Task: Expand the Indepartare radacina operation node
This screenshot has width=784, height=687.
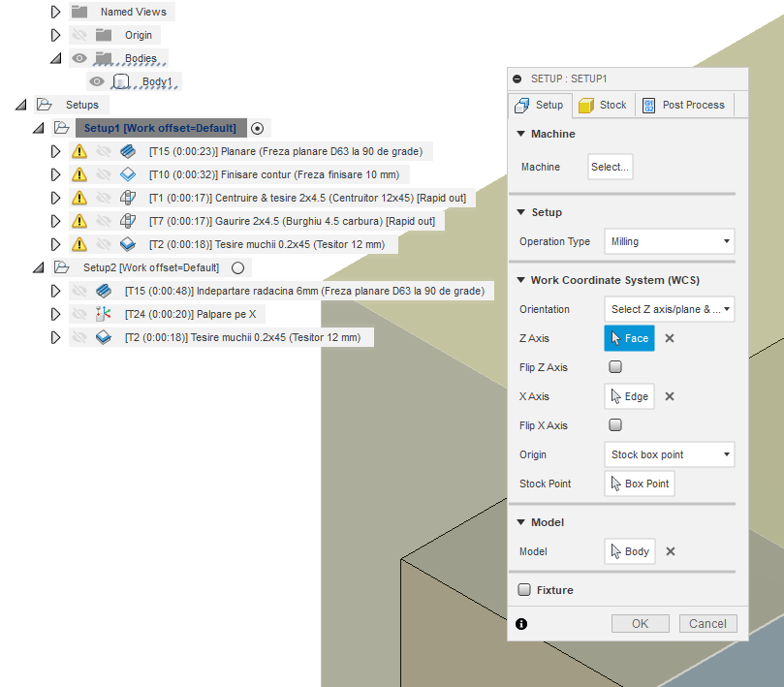Action: coord(55,291)
